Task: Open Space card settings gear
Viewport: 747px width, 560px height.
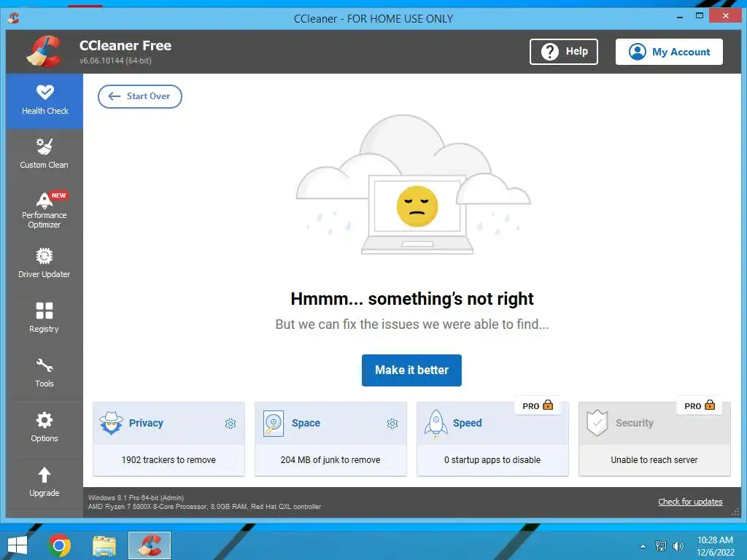Action: tap(392, 424)
